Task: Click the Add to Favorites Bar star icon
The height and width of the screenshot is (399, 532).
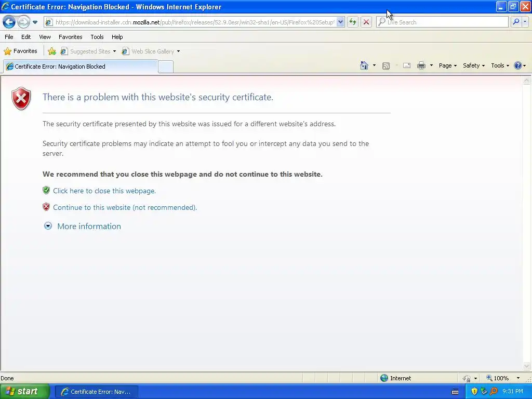Action: (52, 51)
